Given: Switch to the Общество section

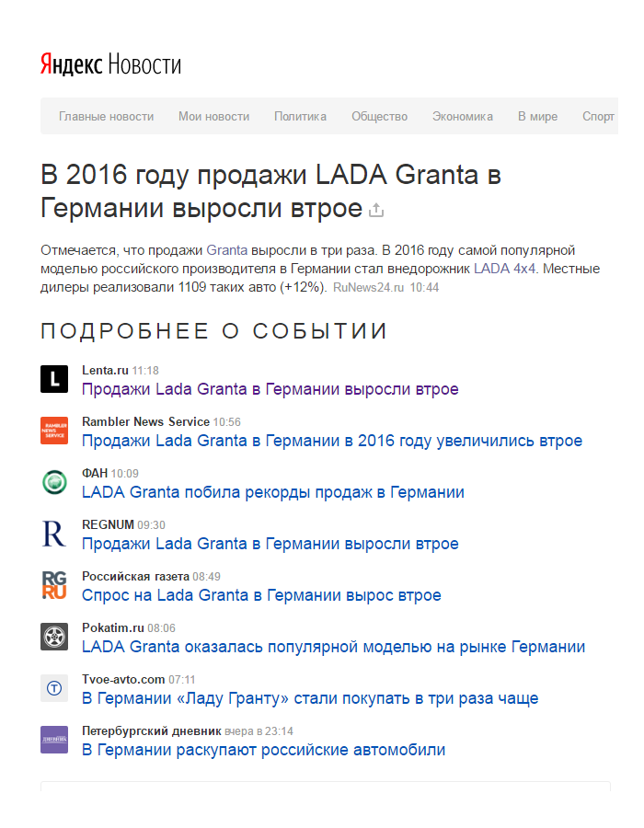Looking at the screenshot, I should tap(380, 116).
